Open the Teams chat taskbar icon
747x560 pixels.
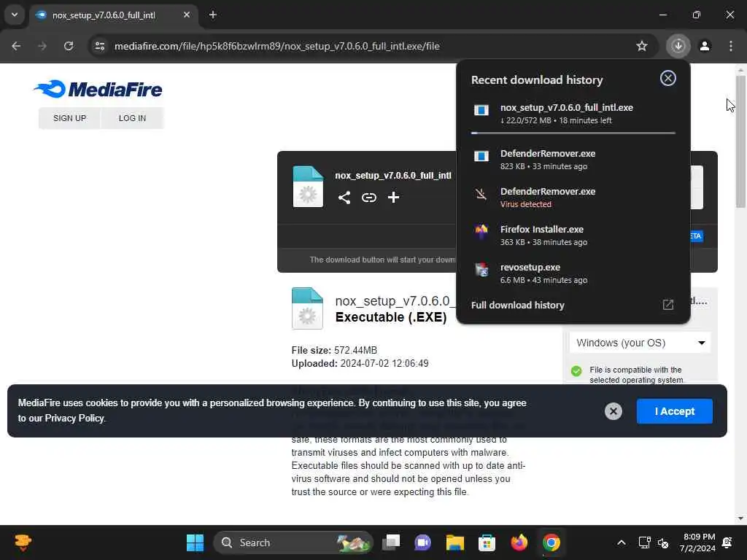[x=422, y=542]
